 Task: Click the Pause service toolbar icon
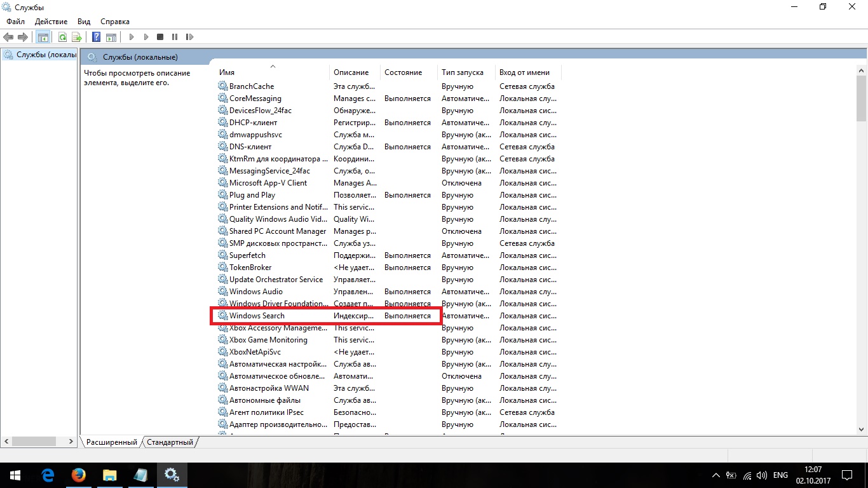[x=175, y=37]
